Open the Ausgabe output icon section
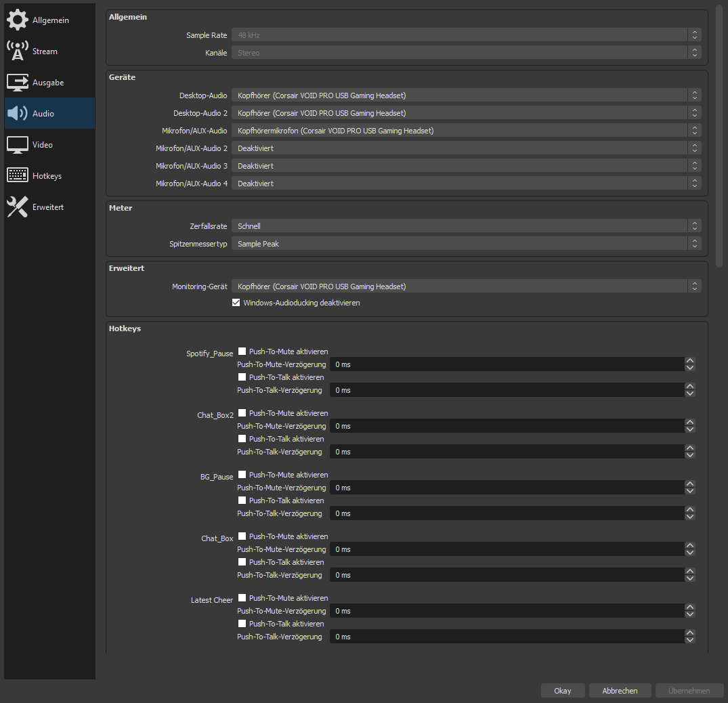The height and width of the screenshot is (703, 728). (18, 83)
